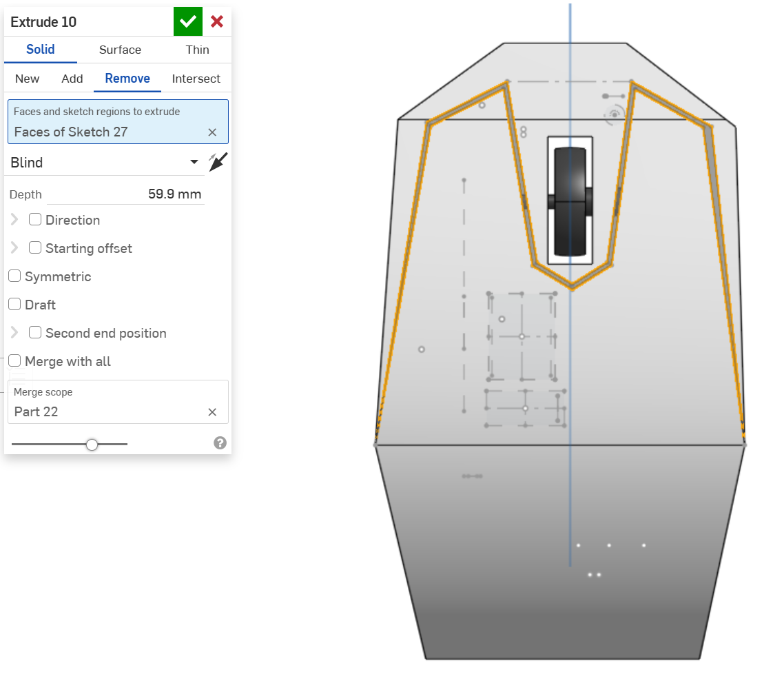
Task: Select the Add operation
Action: tap(72, 79)
